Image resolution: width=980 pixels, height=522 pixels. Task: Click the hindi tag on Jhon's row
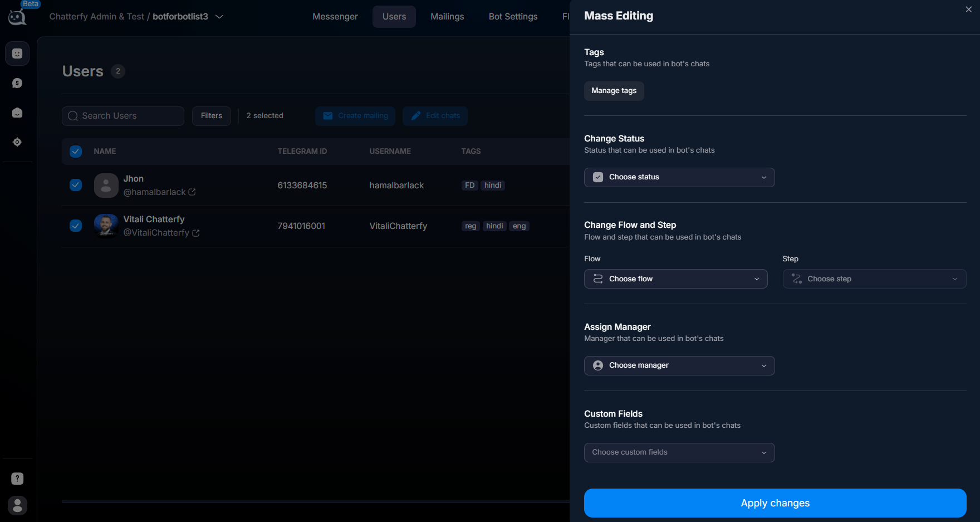493,186
